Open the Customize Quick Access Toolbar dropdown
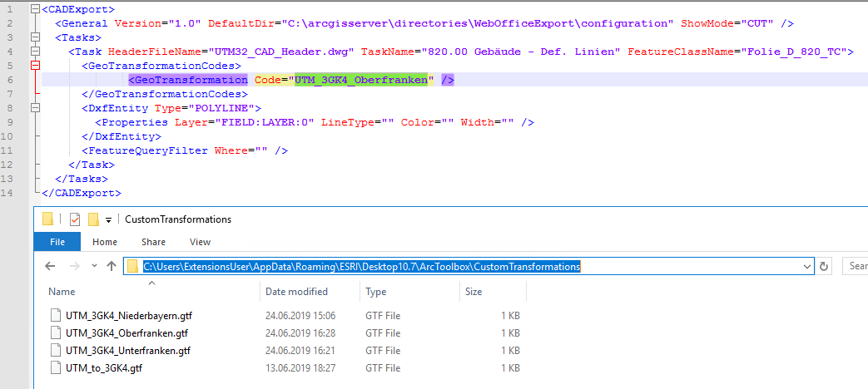 click(x=108, y=219)
